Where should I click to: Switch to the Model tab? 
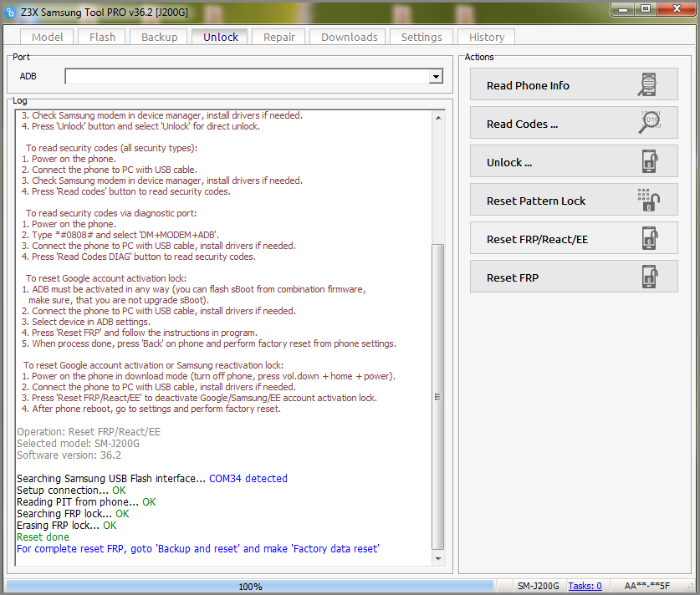(x=47, y=37)
